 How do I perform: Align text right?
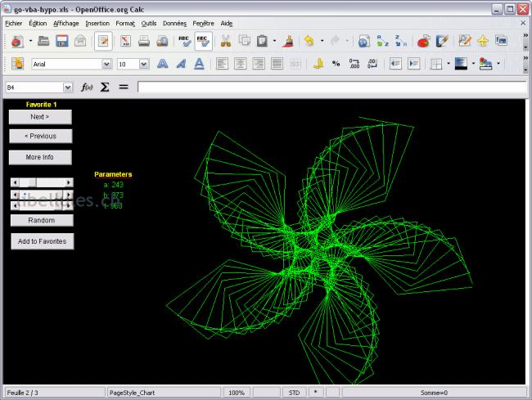pos(259,64)
